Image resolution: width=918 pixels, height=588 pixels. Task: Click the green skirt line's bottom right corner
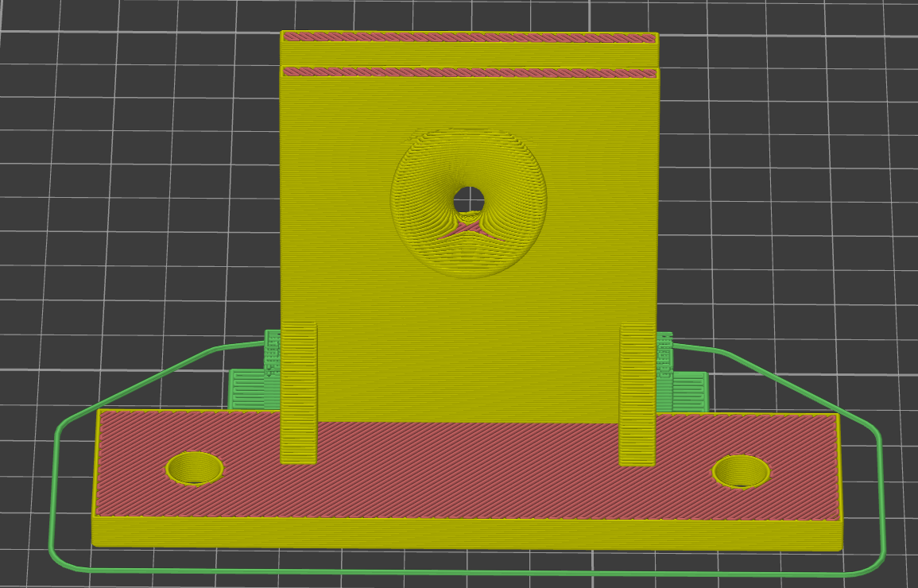point(873,564)
